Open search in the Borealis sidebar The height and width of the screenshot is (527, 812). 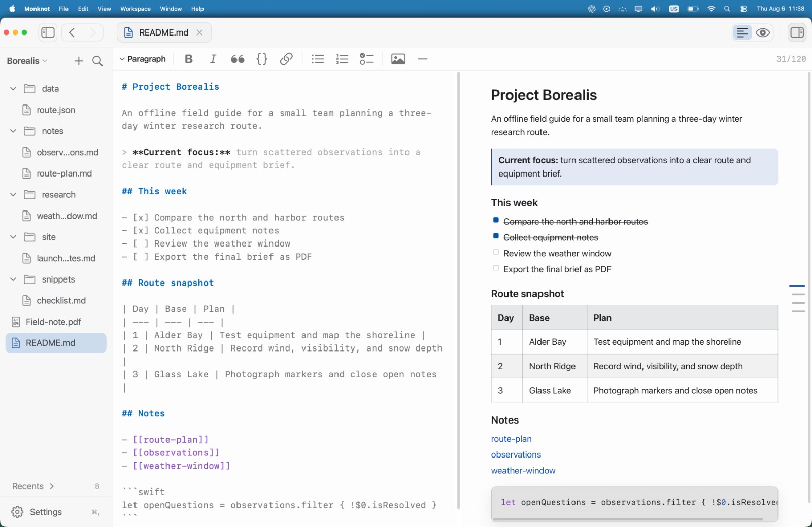pyautogui.click(x=97, y=61)
